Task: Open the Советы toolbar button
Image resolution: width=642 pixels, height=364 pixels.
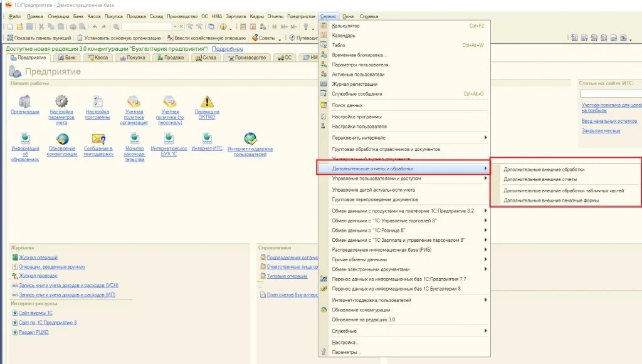Action: click(x=266, y=38)
